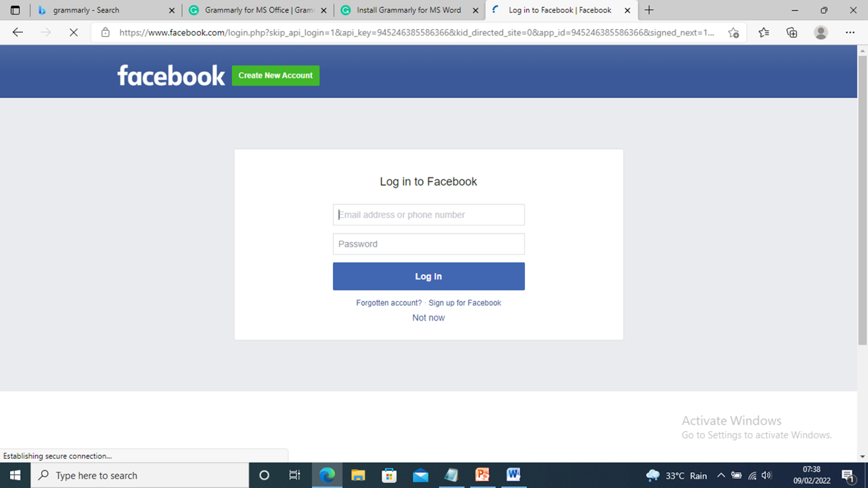This screenshot has height=488, width=868.
Task: Open the Sign up for Facebook link
Action: pyautogui.click(x=465, y=303)
